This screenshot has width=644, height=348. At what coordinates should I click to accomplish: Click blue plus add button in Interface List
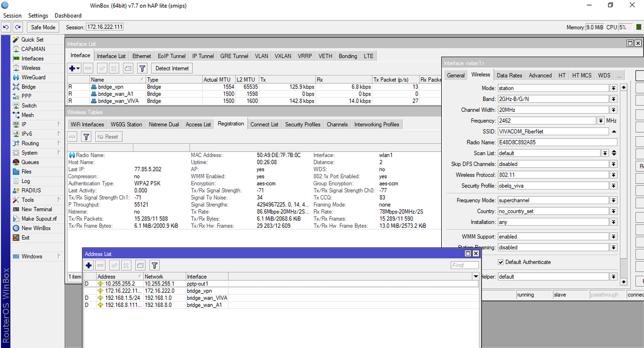(x=74, y=68)
